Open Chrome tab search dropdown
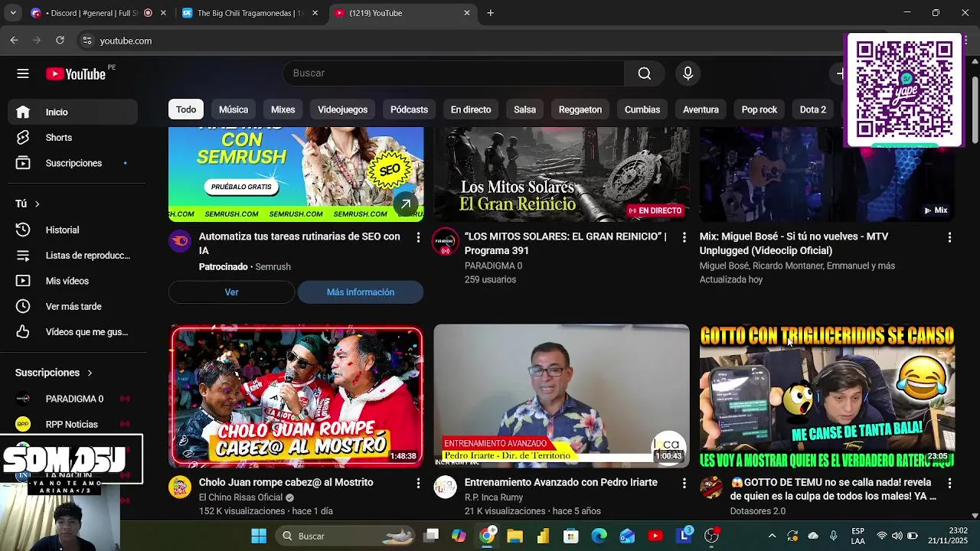The width and height of the screenshot is (980, 551). click(x=13, y=13)
